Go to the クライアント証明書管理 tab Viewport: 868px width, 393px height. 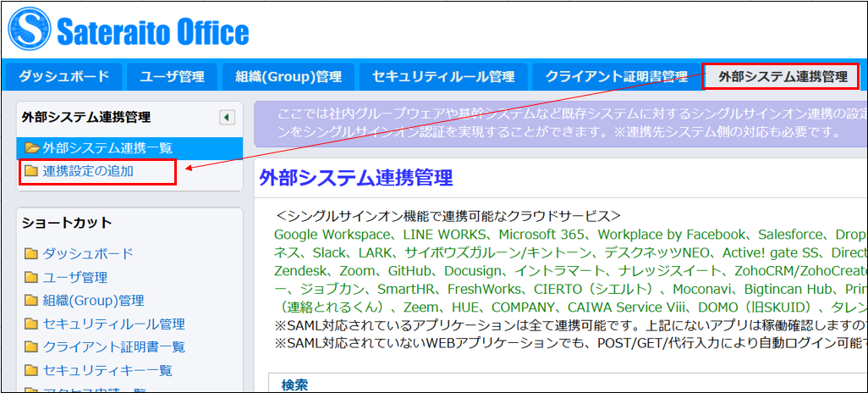(x=616, y=76)
